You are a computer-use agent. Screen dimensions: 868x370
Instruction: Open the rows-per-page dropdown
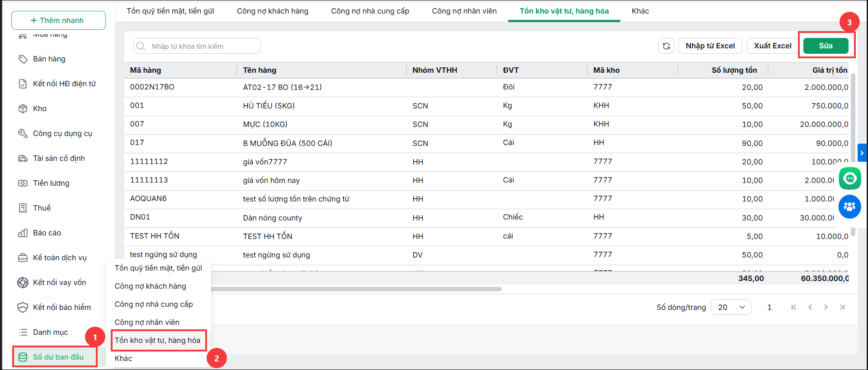[x=731, y=307]
